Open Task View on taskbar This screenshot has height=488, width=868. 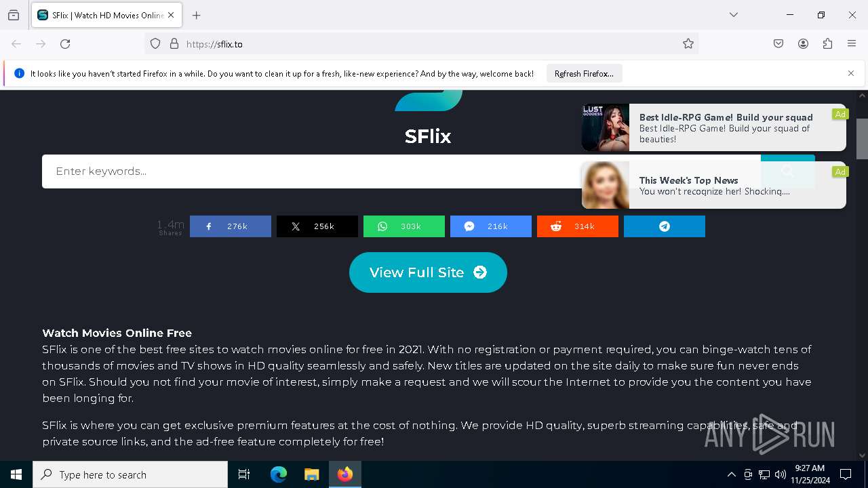tap(244, 474)
